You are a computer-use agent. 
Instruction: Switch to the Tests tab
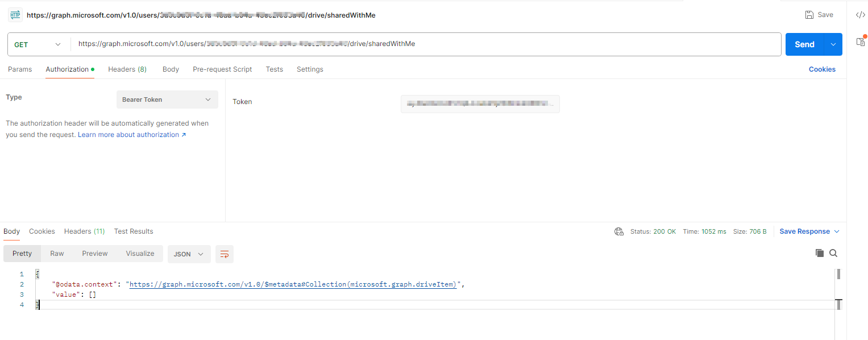[x=274, y=69]
